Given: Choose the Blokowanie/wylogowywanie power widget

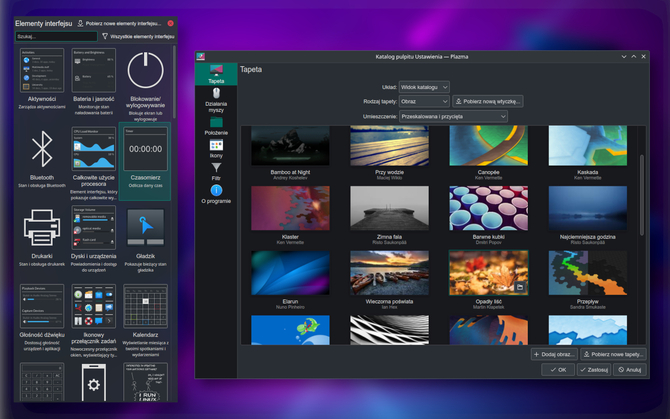Looking at the screenshot, I should pos(145,70).
